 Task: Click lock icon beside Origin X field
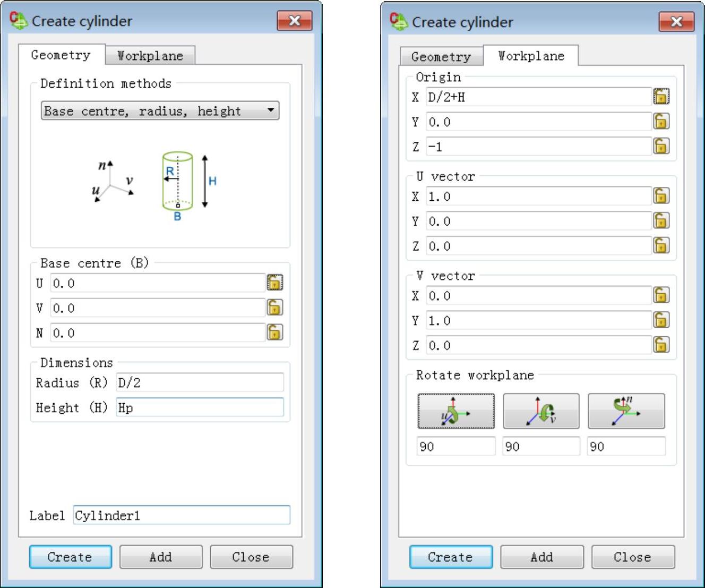[661, 97]
